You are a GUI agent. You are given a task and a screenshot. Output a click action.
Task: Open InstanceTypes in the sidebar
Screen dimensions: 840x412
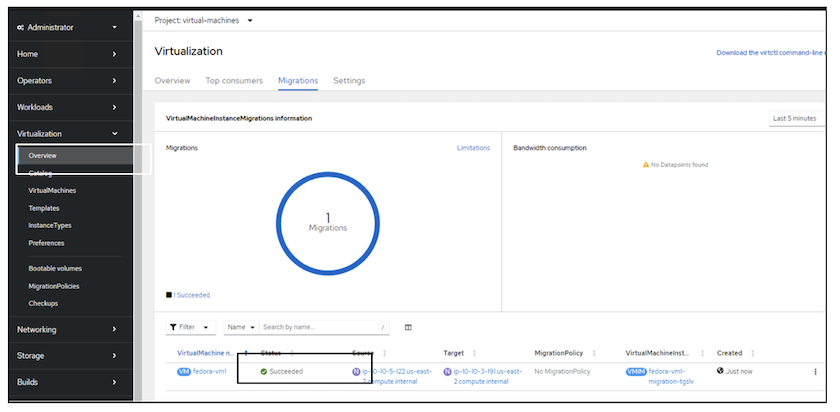[x=50, y=226]
